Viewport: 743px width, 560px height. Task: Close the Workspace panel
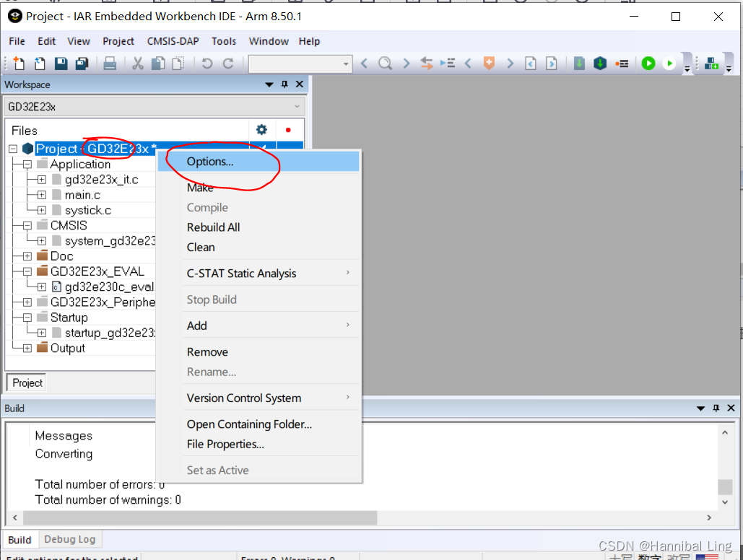(300, 84)
